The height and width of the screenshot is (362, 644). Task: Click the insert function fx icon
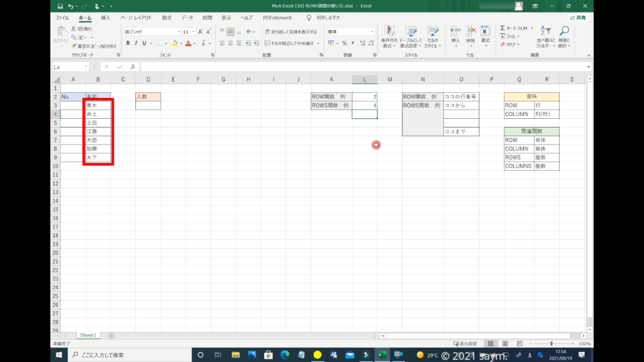(x=132, y=67)
